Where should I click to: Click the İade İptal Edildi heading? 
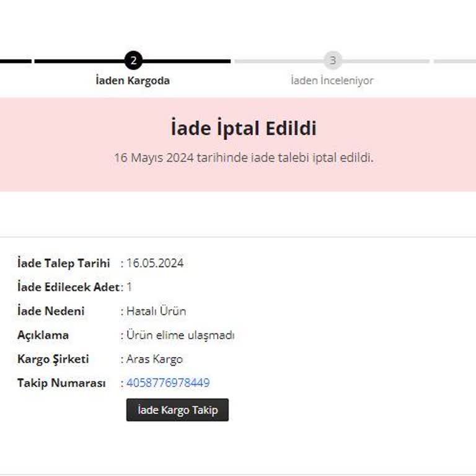[244, 128]
